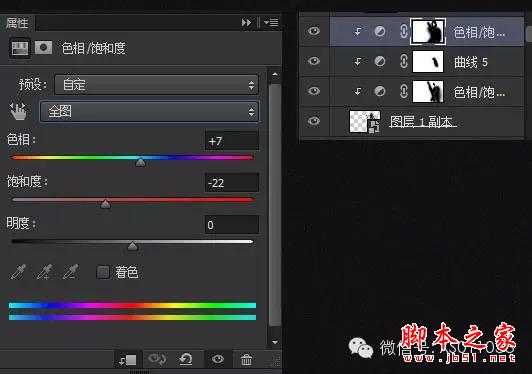Select the targeted adjustment hand tool
532x374 pixels.
(18, 111)
